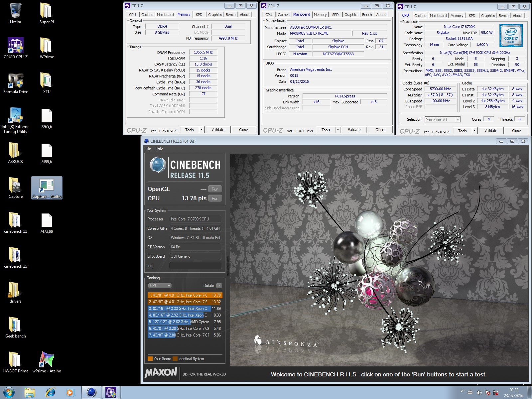Select first ranking entry scoring 13.78

tap(185, 295)
